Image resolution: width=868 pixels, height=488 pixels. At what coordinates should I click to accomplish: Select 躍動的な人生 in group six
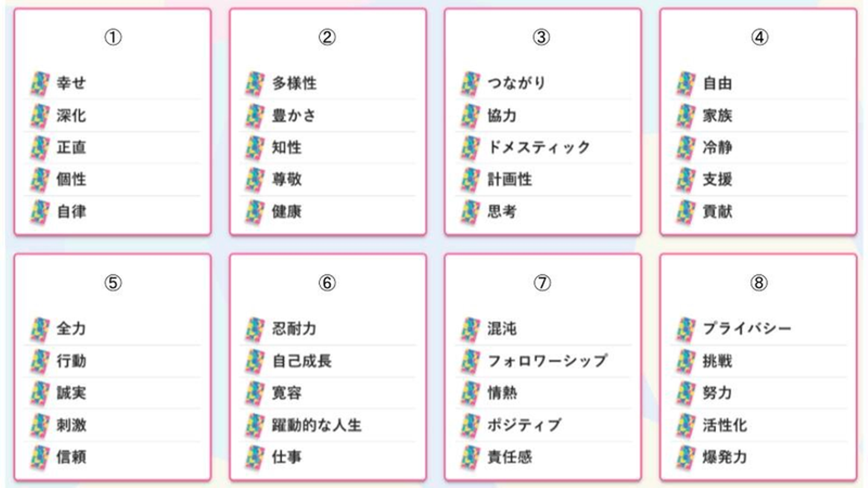point(316,425)
